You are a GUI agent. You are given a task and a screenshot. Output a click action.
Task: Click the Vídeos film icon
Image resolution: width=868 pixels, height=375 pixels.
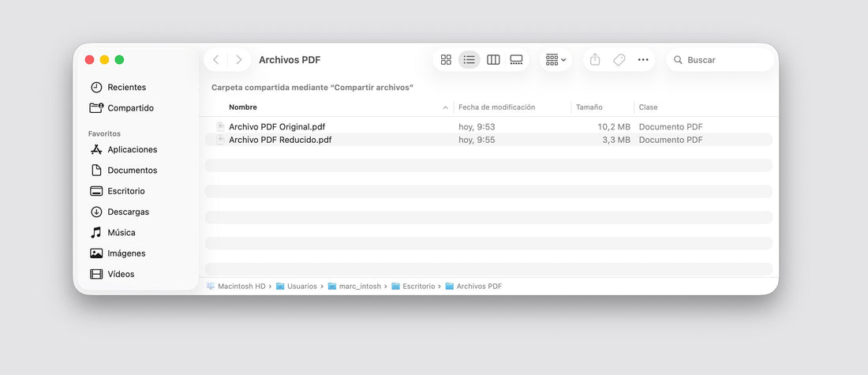[x=96, y=274]
